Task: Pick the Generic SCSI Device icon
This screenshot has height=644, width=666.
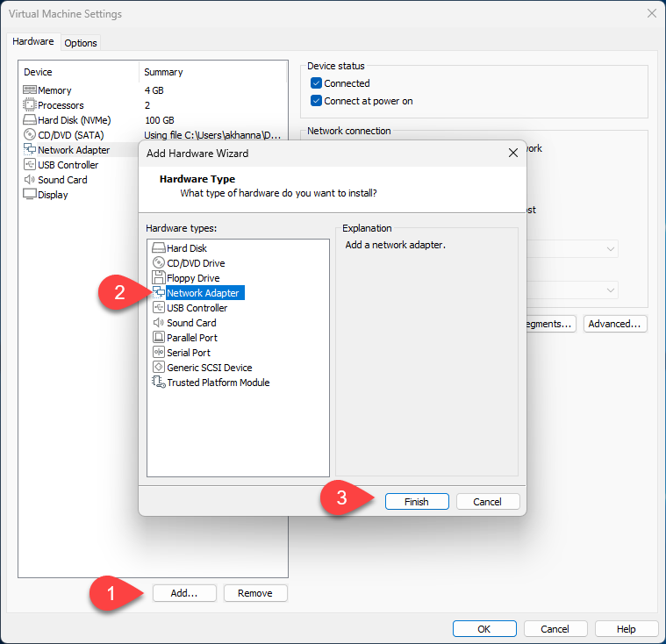Action: (159, 367)
